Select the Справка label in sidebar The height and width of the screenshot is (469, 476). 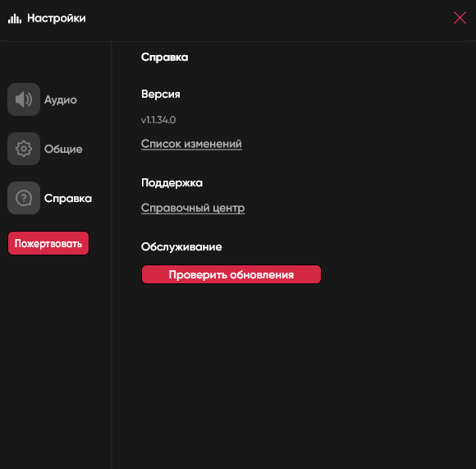[x=67, y=198]
